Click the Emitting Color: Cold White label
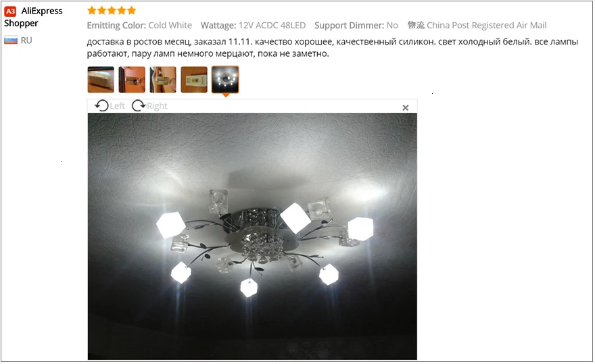 pos(139,26)
